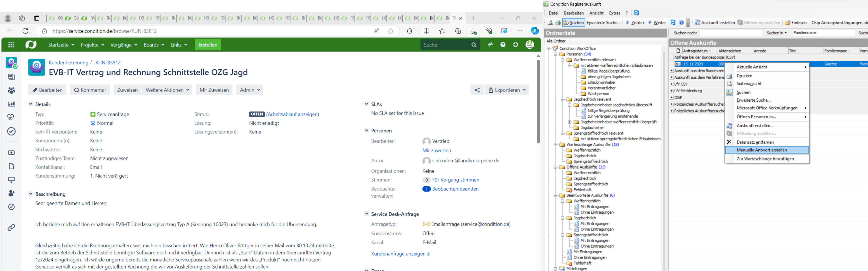Screen dimensions: 868x271
Task: Click Auskunft erstellen in the toolbar
Action: (714, 23)
